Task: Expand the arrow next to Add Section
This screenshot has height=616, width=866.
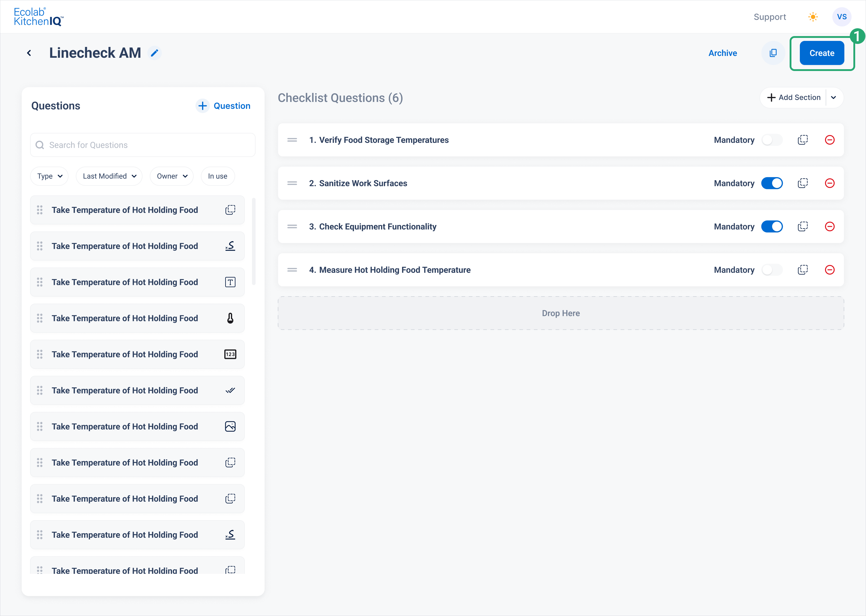Action: [x=834, y=97]
